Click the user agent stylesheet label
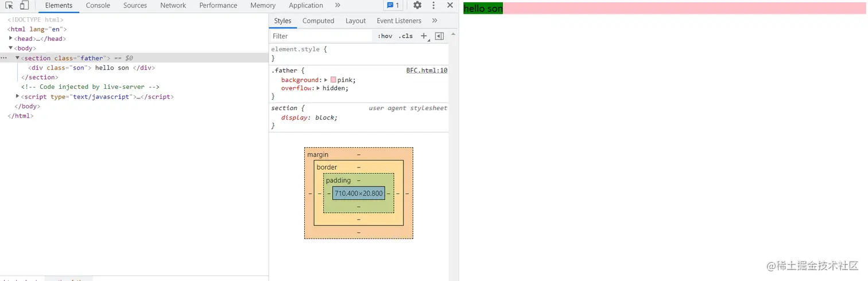The height and width of the screenshot is (281, 868). click(408, 108)
